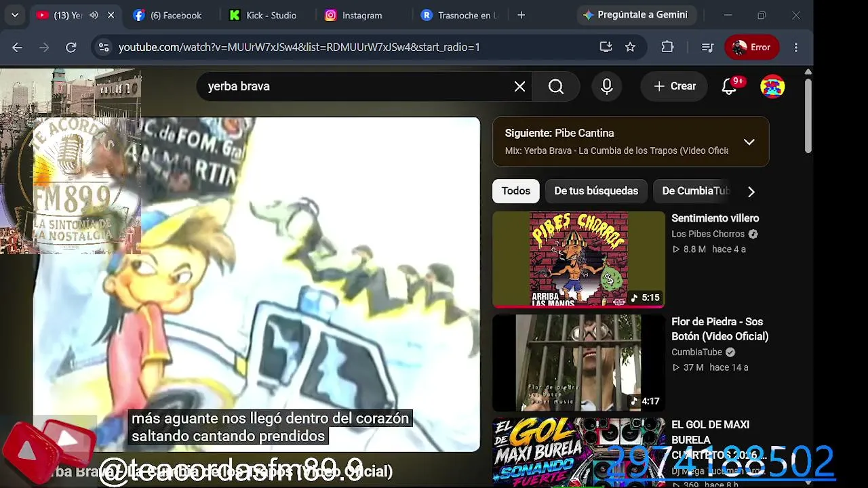The image size is (868, 488).
Task: Open the El Gol de Maxi Burela thumbnail
Action: 578,453
